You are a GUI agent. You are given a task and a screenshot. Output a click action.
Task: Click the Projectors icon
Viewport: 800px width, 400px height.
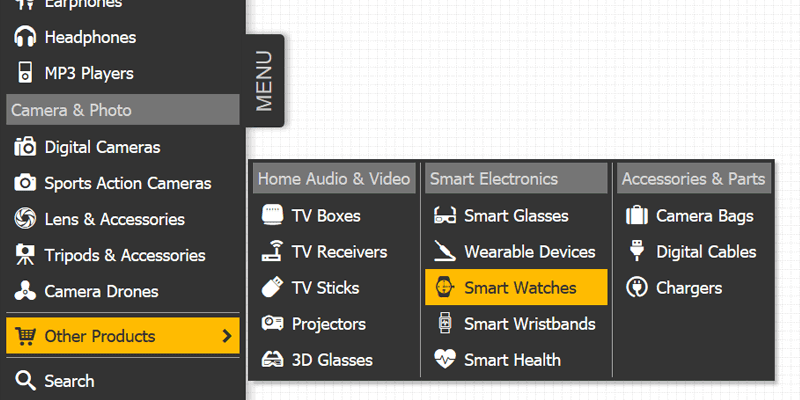click(x=272, y=323)
